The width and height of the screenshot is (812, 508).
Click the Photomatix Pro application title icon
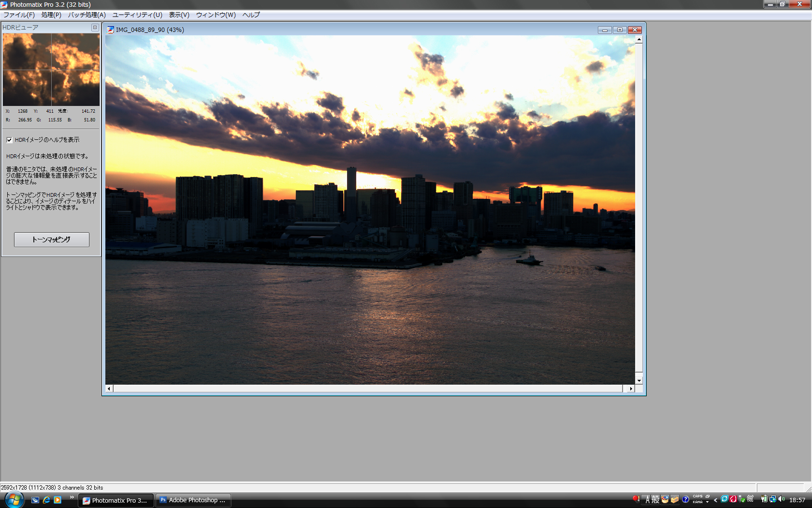(4, 5)
